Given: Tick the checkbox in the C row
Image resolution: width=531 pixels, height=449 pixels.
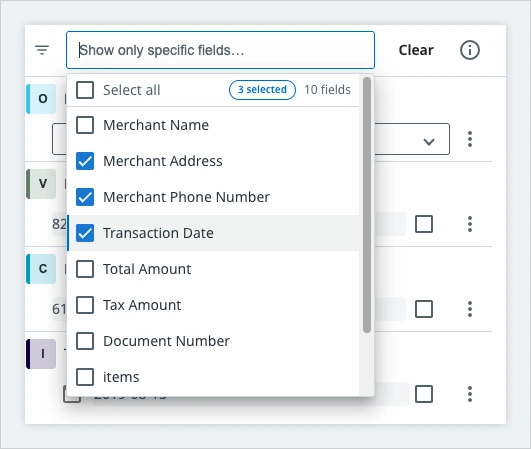Looking at the screenshot, I should tap(424, 309).
